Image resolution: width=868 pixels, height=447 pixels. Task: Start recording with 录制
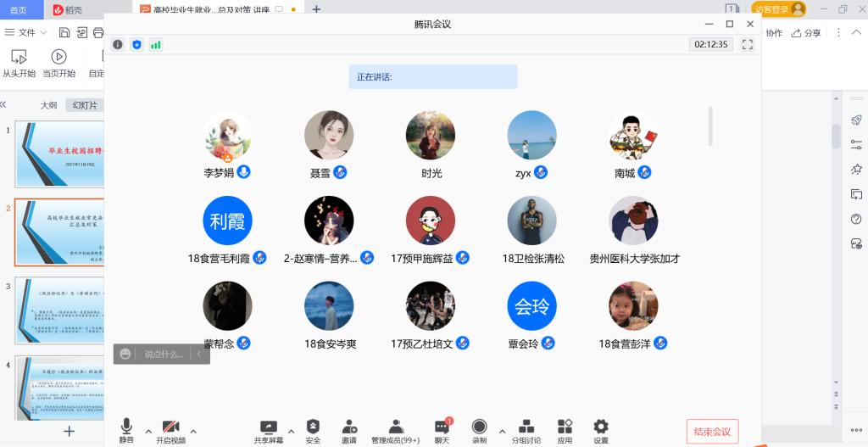[480, 432]
